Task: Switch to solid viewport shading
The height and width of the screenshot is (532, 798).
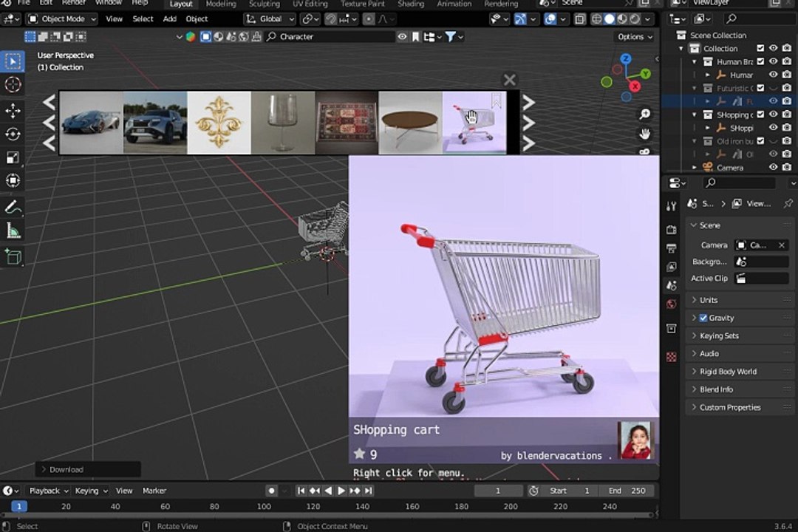Action: [609, 19]
